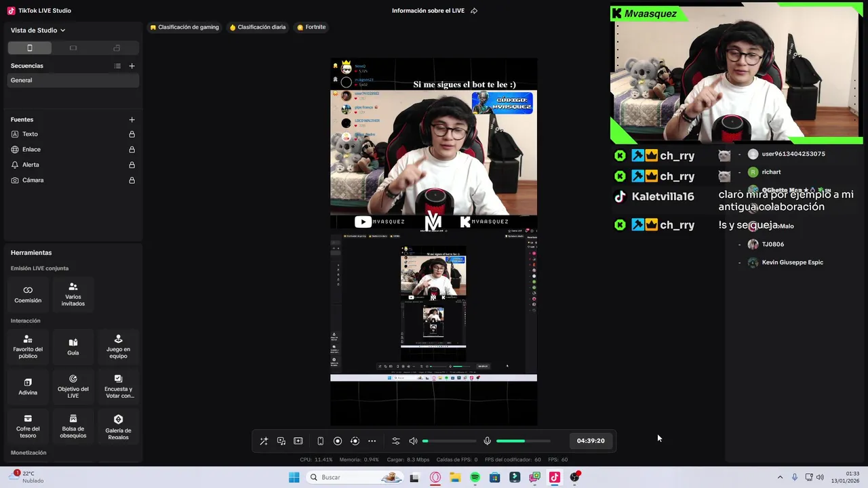Select the landscape layout icon
Viewport: 868px width, 488px height.
click(73, 48)
